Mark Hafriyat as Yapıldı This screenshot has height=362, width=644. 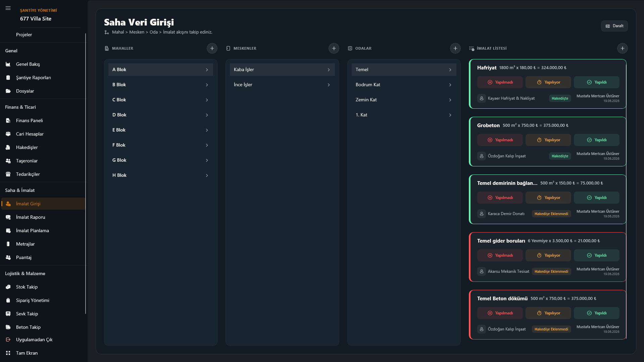[597, 82]
